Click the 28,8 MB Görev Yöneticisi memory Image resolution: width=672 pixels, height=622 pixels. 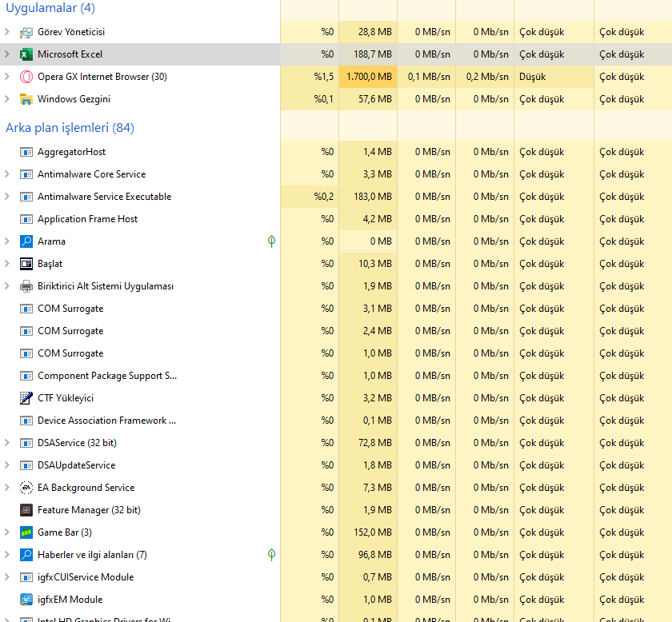[x=375, y=32]
